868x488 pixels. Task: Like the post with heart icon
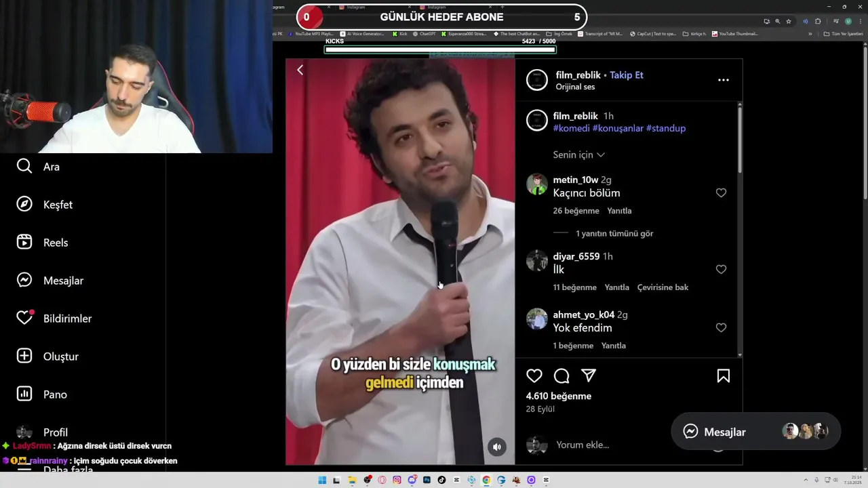click(534, 375)
